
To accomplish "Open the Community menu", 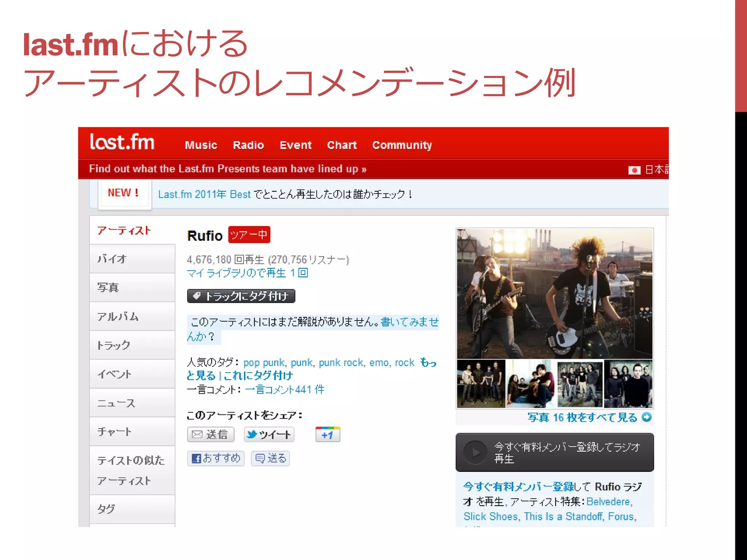I will click(402, 145).
